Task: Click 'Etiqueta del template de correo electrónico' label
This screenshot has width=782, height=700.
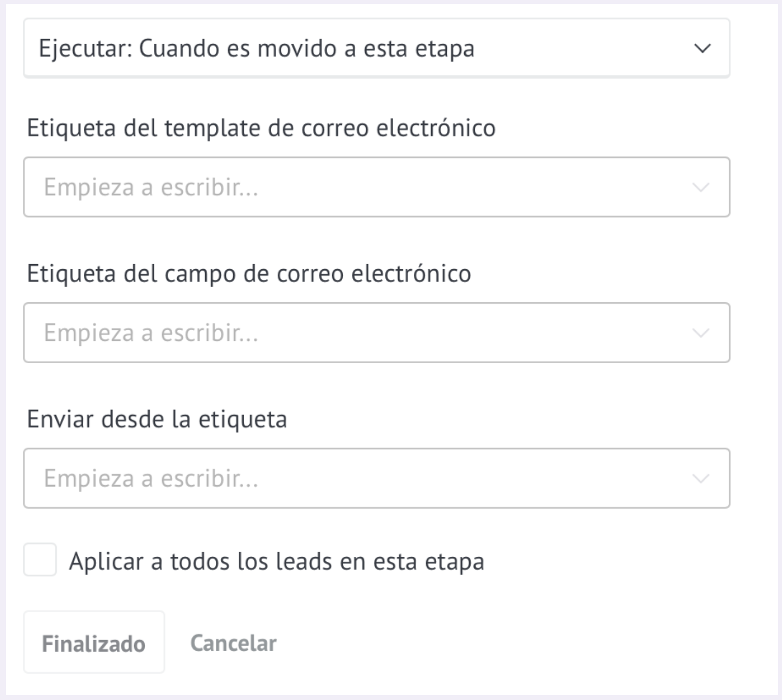Action: click(x=261, y=128)
